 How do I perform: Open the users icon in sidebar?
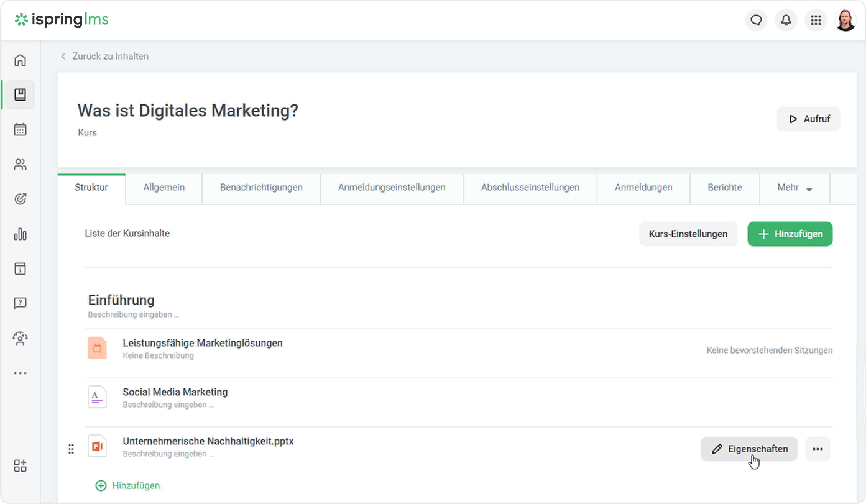point(20,164)
